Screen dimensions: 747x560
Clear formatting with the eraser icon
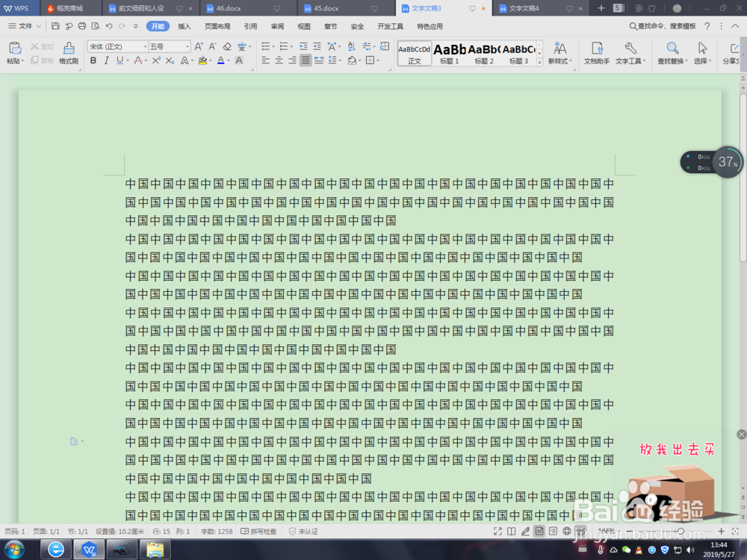(227, 46)
